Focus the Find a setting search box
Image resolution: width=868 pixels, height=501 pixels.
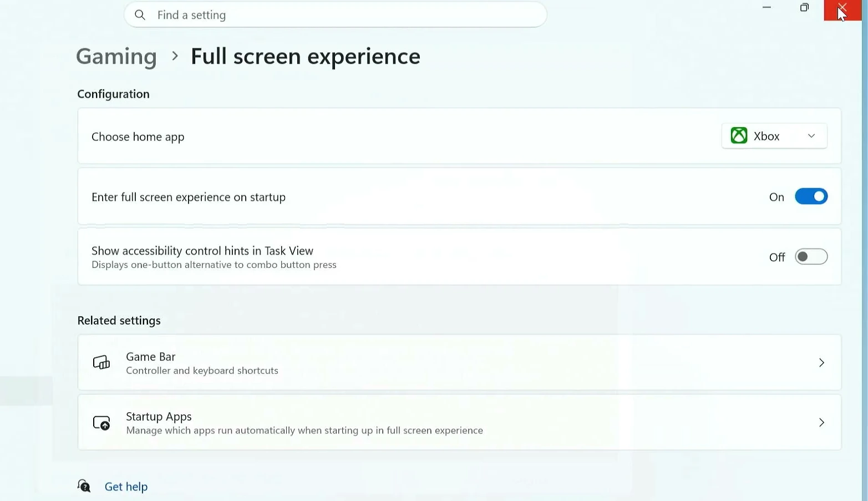point(336,15)
